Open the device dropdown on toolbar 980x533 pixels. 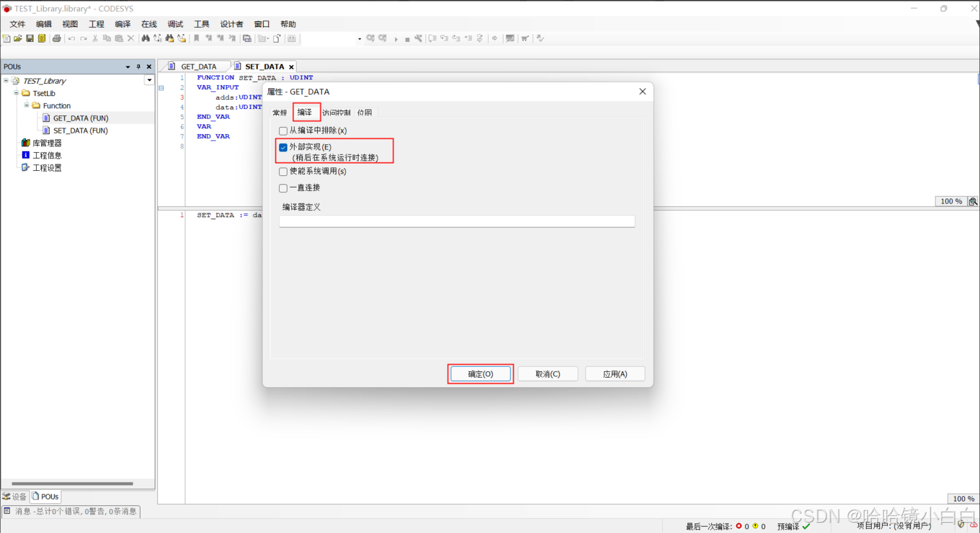click(359, 38)
